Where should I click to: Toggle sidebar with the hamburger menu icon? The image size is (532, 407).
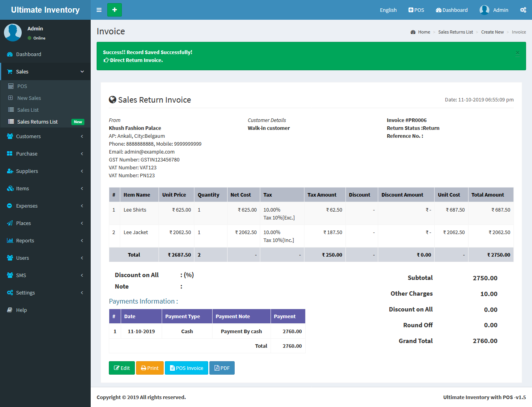coord(99,10)
